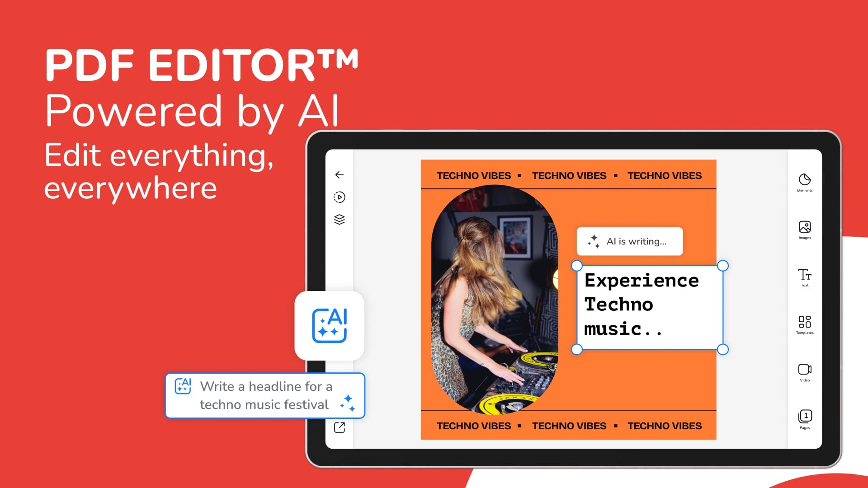Expand the playback controls panel
This screenshot has width=868, height=488.
[339, 197]
